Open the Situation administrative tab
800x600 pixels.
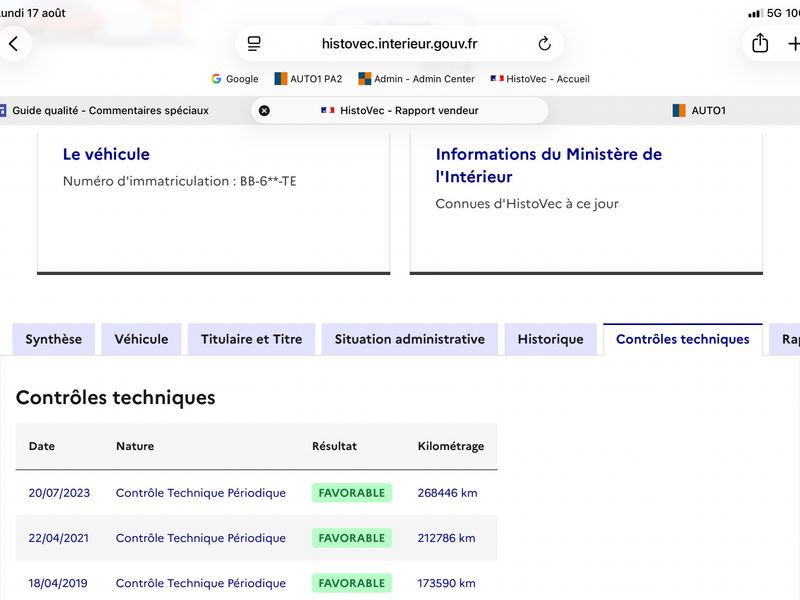[x=410, y=339]
